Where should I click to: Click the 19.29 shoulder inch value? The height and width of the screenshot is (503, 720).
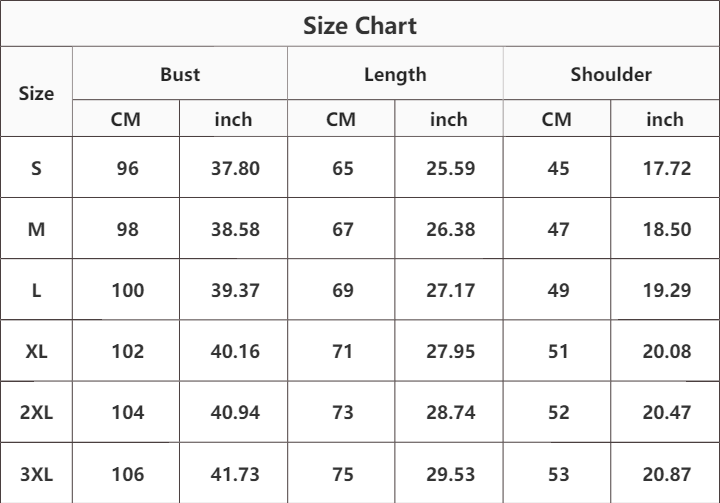(x=666, y=291)
